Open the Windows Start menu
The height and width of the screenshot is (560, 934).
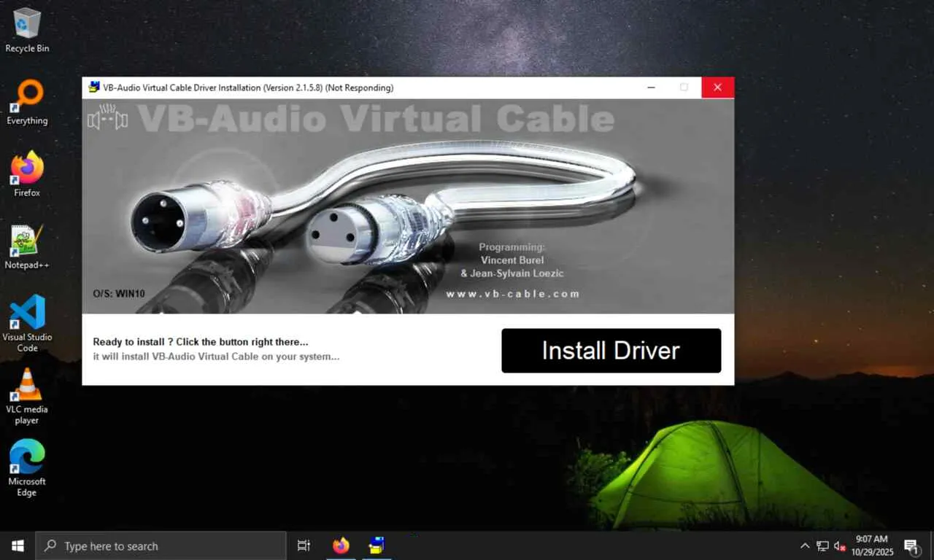[x=18, y=545]
